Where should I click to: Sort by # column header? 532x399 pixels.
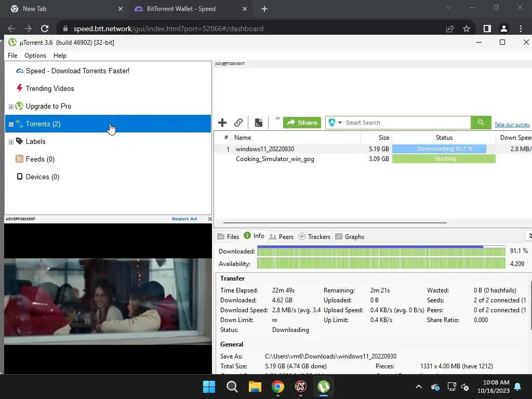[x=225, y=137]
